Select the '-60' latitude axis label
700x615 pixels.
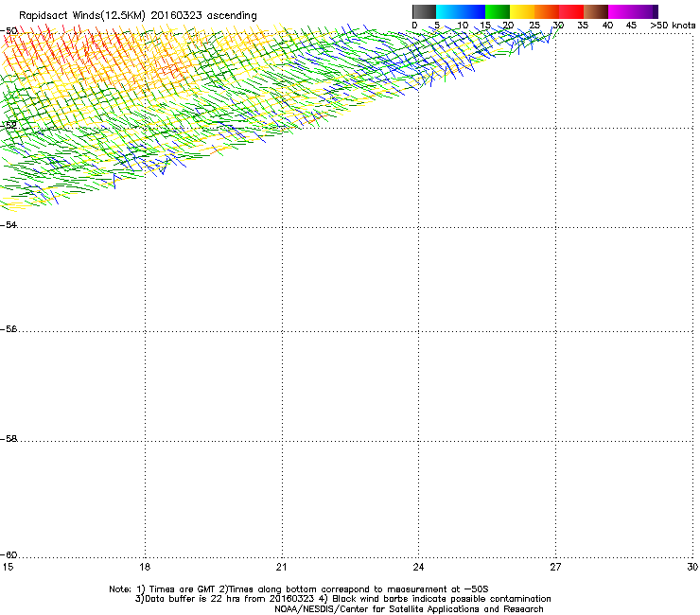click(x=9, y=555)
